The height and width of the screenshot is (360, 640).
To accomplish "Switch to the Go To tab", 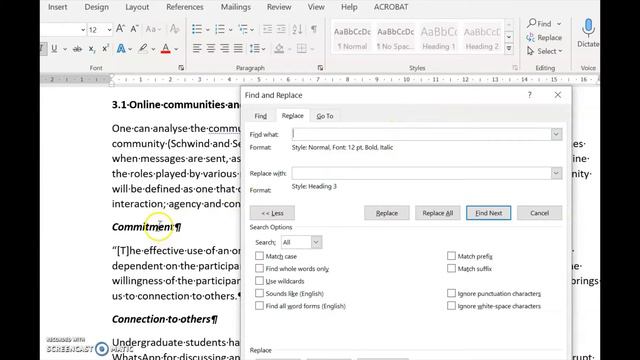I will coord(325,116).
